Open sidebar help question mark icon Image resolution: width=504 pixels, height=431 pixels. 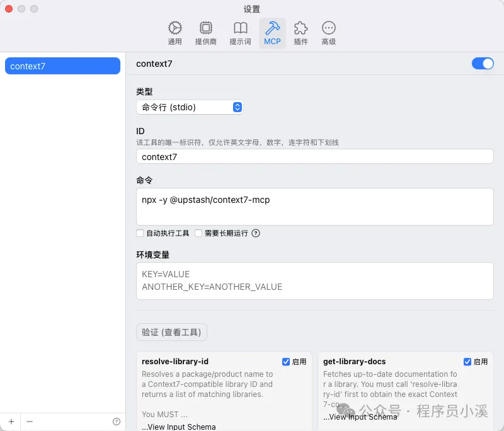click(117, 422)
